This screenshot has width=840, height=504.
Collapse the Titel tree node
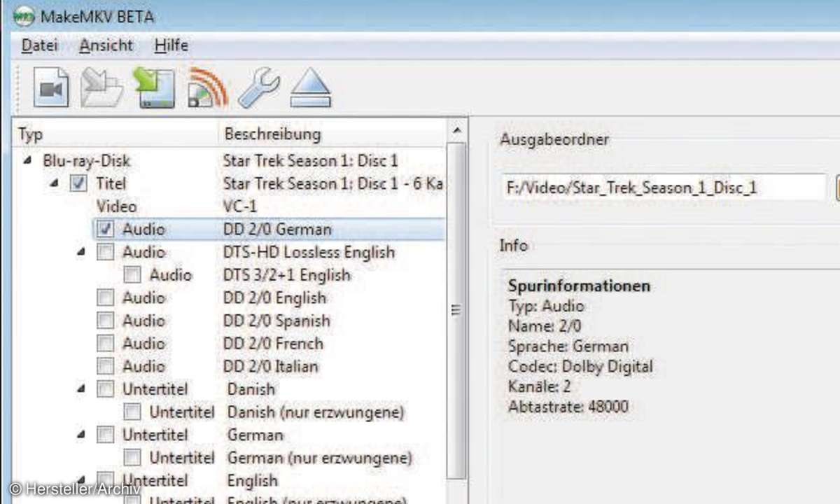(54, 183)
